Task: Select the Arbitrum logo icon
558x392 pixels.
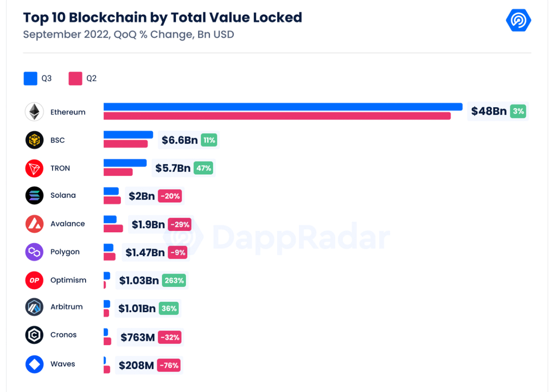Action: 34,307
